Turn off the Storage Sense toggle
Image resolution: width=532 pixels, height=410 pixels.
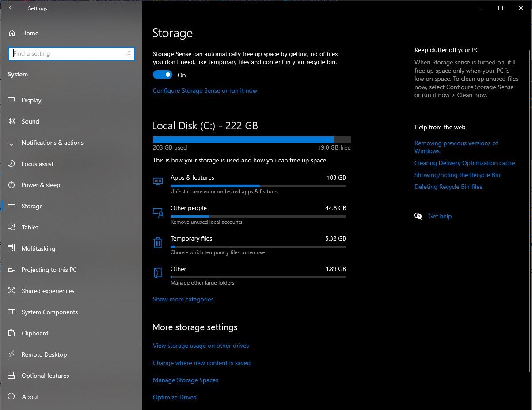pos(163,75)
